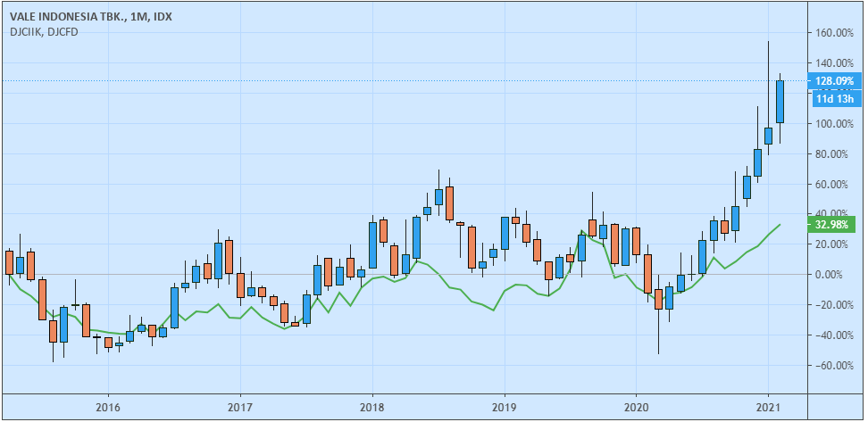Select the 2020 marker on the time axis
The height and width of the screenshot is (422, 868).
point(636,406)
